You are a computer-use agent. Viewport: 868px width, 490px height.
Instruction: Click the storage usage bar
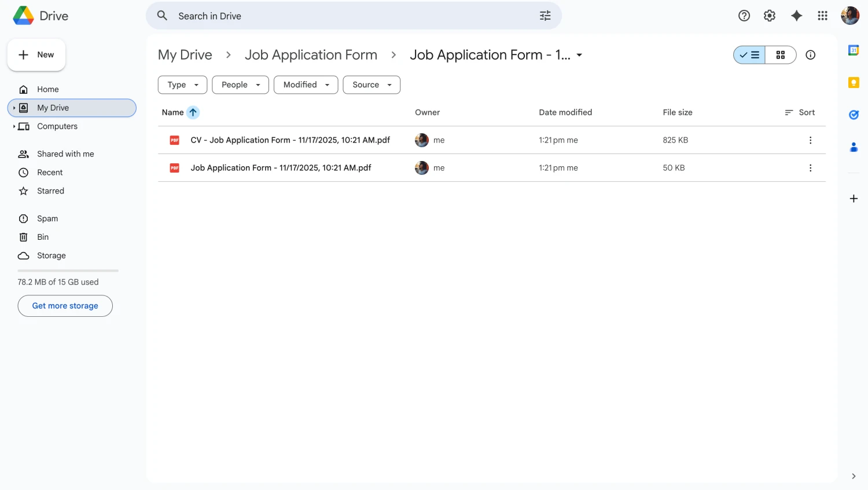pyautogui.click(x=67, y=270)
